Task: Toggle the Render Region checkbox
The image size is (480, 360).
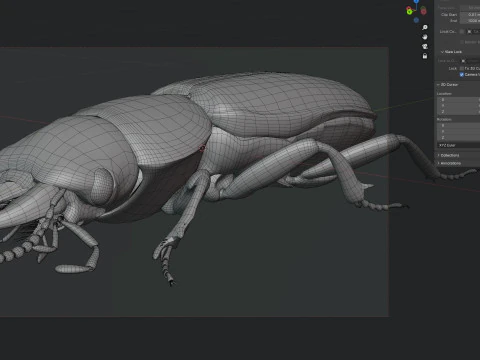Action: point(462,42)
